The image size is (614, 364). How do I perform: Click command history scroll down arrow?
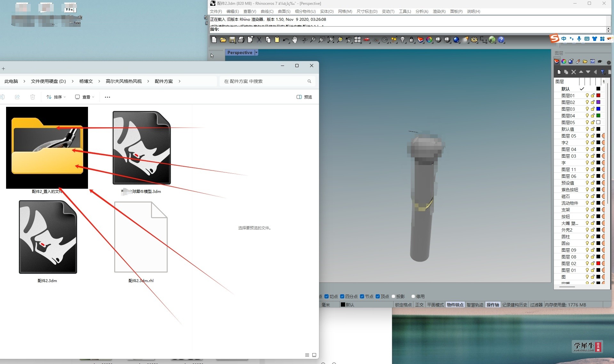click(608, 31)
